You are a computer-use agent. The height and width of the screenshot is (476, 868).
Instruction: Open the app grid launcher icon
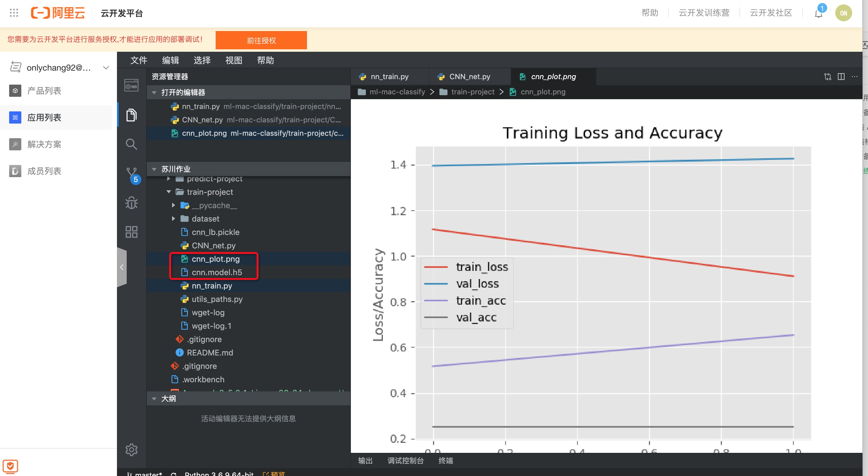[14, 13]
